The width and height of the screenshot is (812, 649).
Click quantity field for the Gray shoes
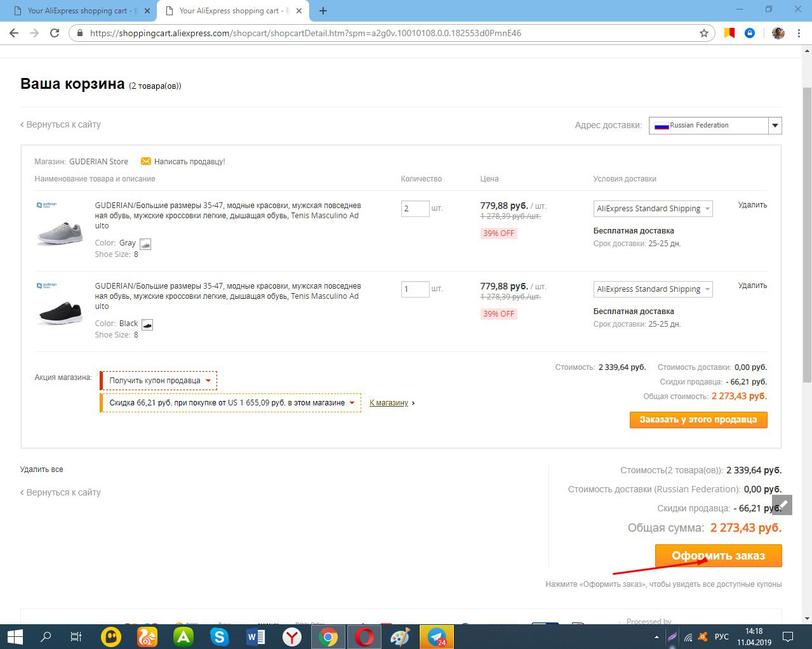click(x=415, y=208)
